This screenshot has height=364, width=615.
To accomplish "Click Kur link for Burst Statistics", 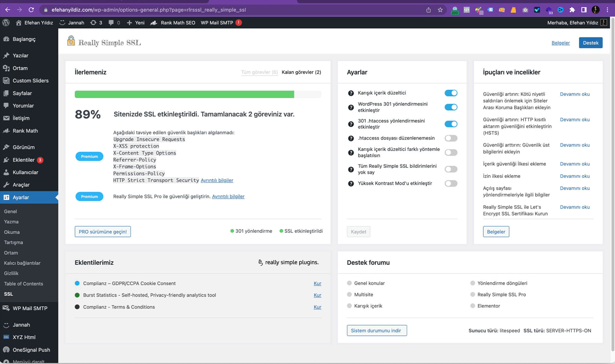I will click(318, 295).
